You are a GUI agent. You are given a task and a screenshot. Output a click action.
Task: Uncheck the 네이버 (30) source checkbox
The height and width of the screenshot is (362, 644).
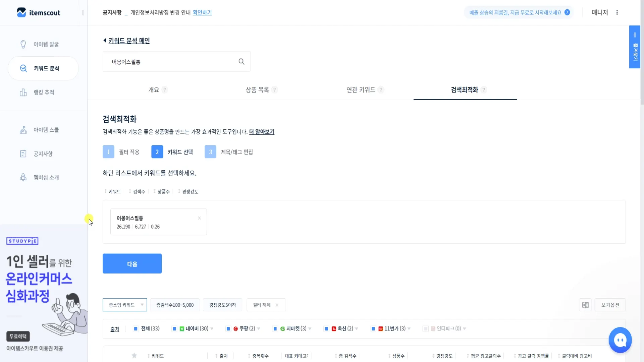coord(174,329)
